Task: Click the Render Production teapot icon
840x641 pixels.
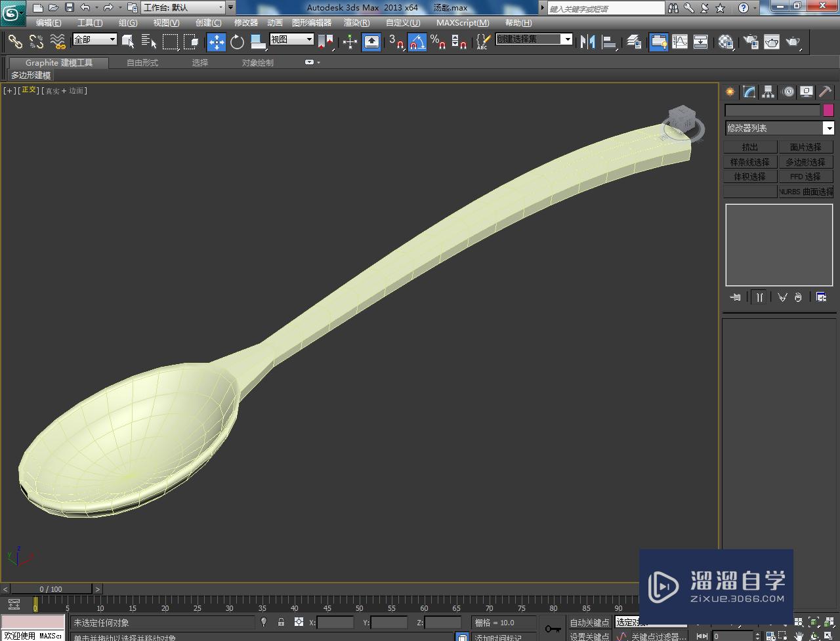Action: tap(793, 42)
